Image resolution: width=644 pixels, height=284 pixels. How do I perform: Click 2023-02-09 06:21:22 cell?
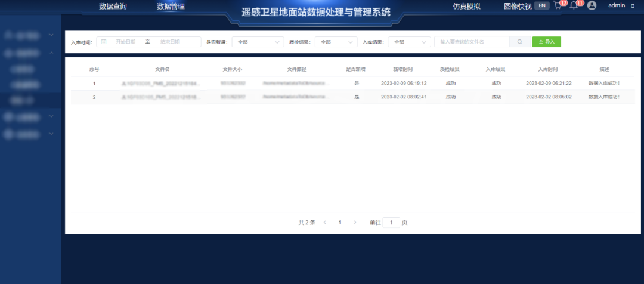point(549,83)
